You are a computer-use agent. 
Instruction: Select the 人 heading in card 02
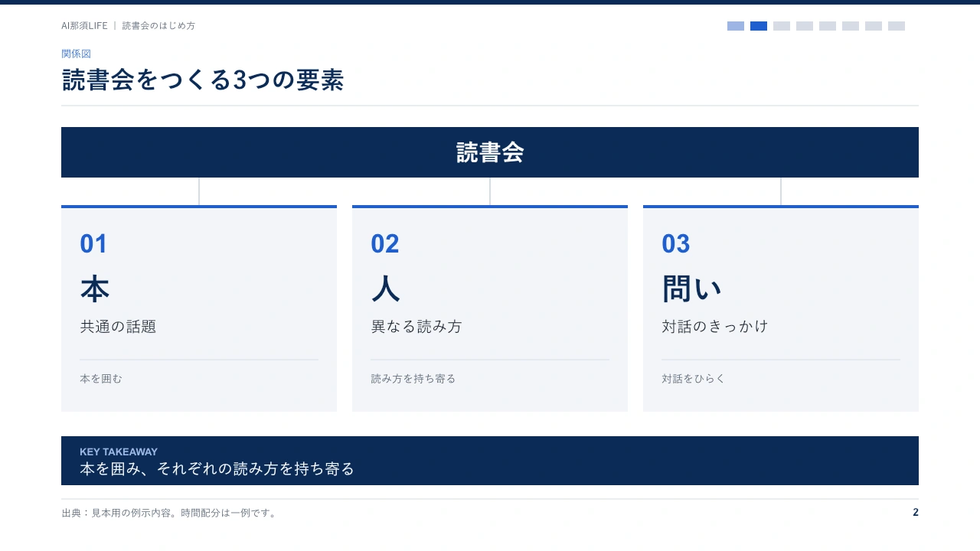click(x=386, y=289)
